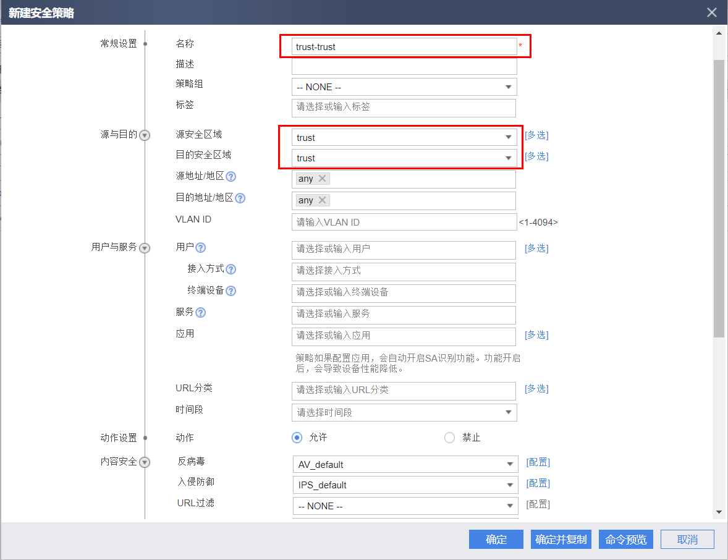Click 多选 link for 应用
This screenshot has height=560, width=728.
(536, 335)
